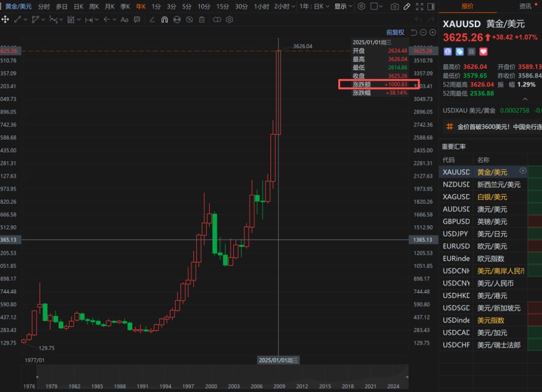The height and width of the screenshot is (392, 542).
Task: Open the 前复权 adjustment dropdown
Action: pos(394,32)
